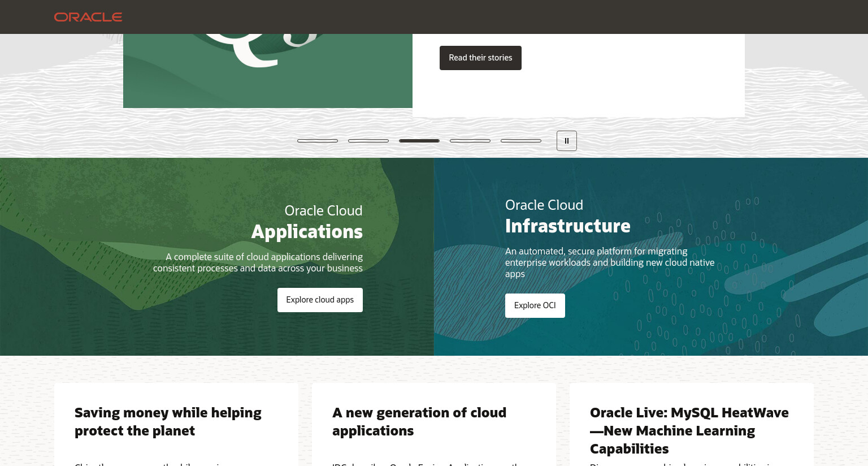
Task: Select Applications description text
Action: 258,262
